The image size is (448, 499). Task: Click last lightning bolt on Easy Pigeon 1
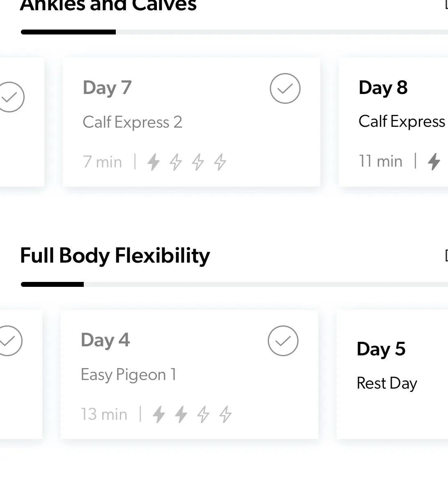pyautogui.click(x=225, y=414)
